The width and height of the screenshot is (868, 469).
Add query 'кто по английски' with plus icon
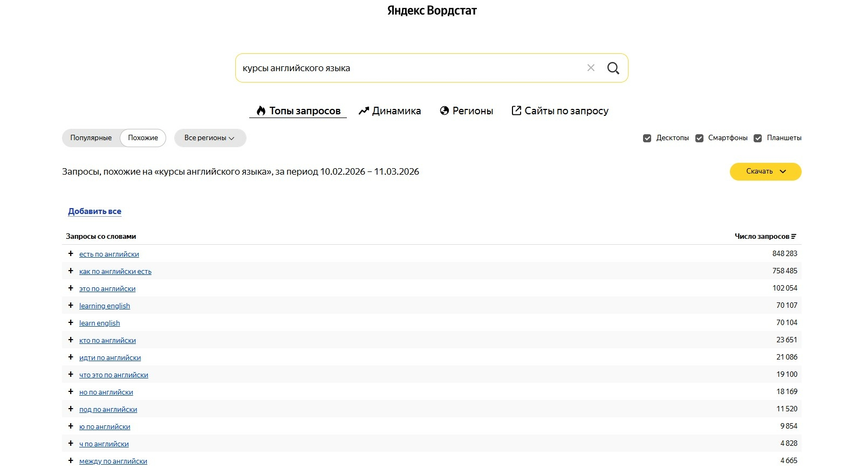point(71,340)
